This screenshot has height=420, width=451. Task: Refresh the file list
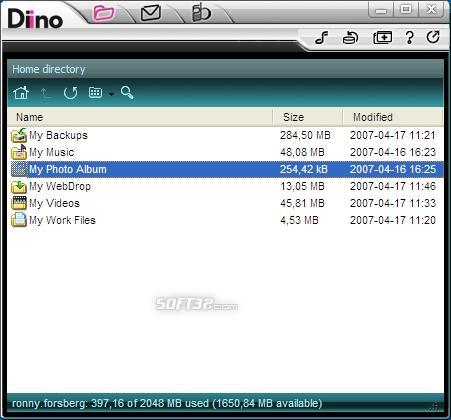(x=70, y=93)
